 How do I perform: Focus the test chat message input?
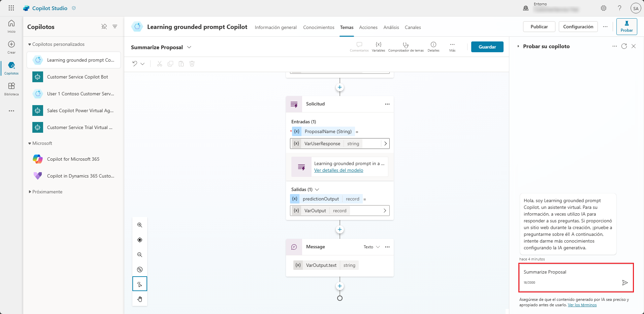[576, 278]
